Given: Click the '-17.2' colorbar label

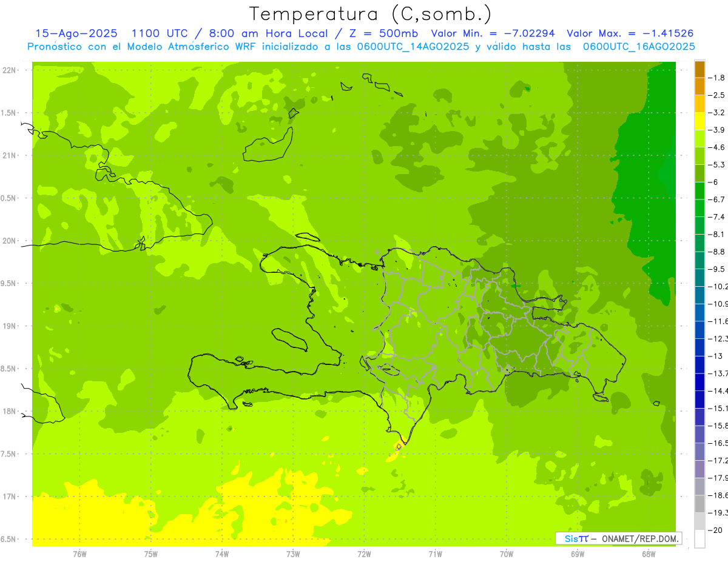Looking at the screenshot, I should pyautogui.click(x=718, y=460).
